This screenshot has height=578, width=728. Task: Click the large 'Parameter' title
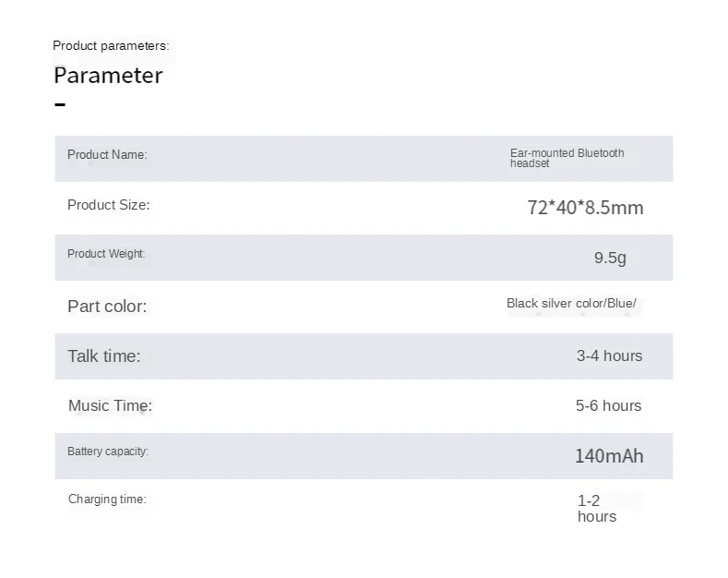[108, 76]
